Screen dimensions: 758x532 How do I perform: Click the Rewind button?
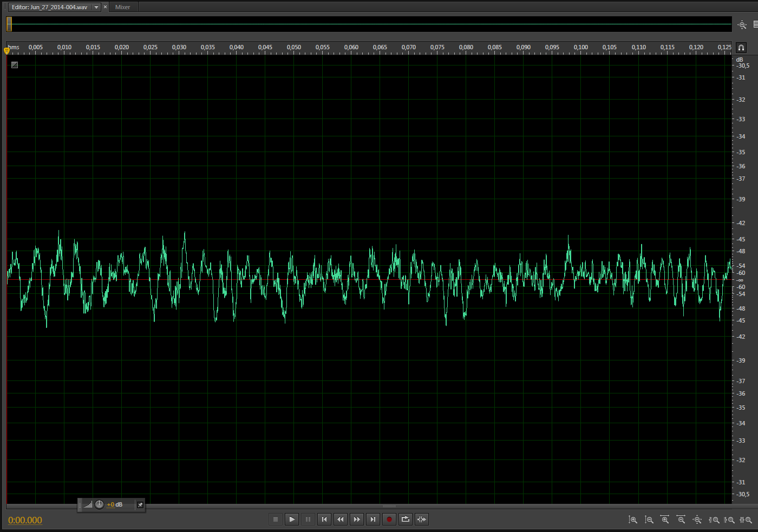tap(340, 520)
